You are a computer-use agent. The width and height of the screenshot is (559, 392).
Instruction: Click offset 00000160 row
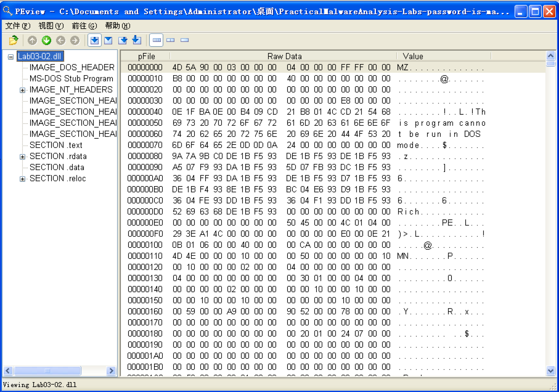click(333, 311)
